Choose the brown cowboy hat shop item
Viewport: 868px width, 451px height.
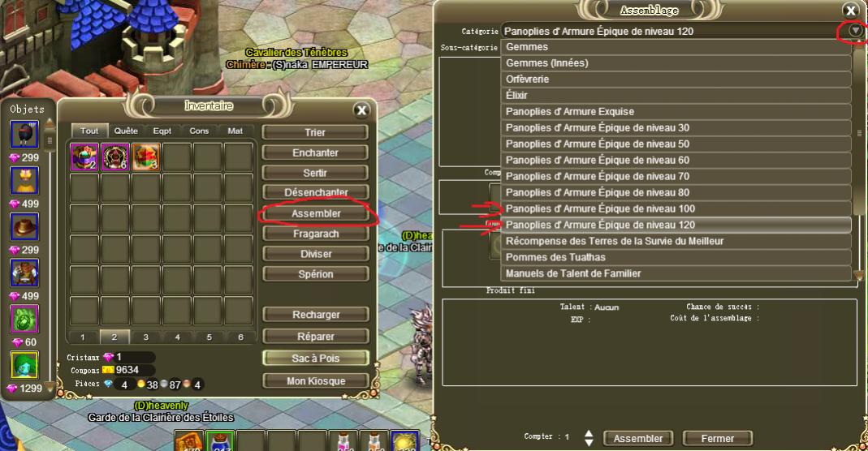24,226
